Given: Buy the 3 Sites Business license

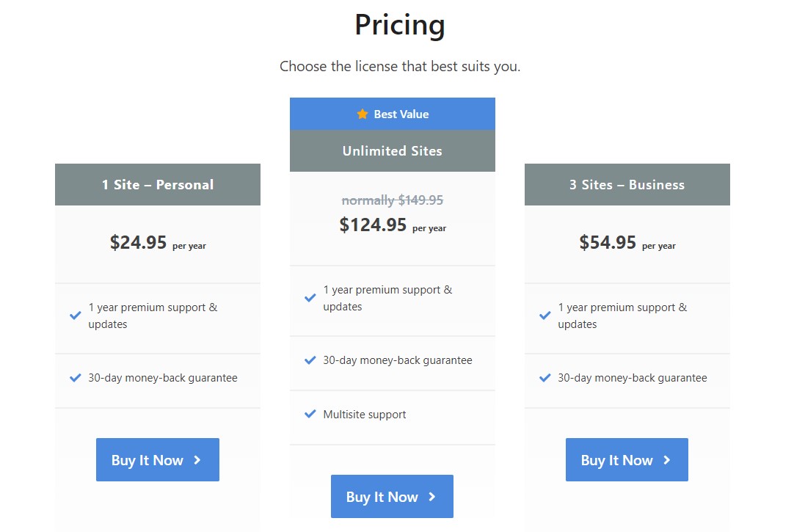Looking at the screenshot, I should point(627,459).
